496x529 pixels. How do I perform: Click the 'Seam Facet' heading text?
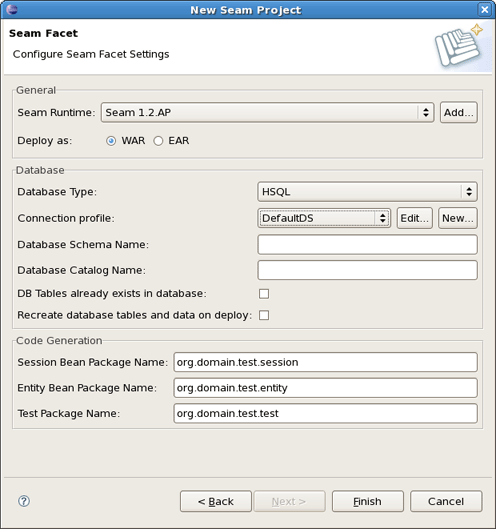(x=43, y=33)
